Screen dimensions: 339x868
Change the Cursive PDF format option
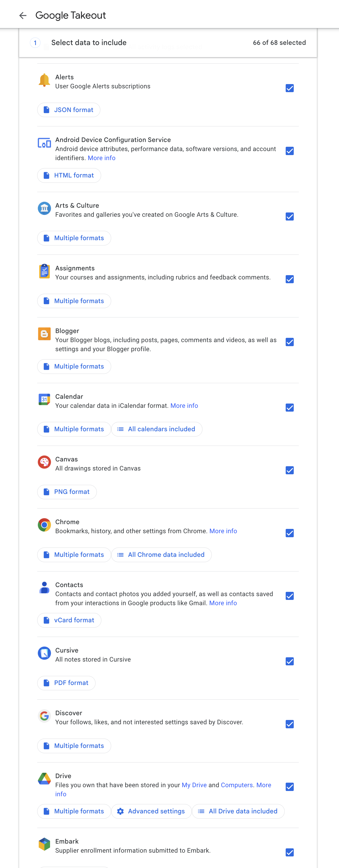click(x=66, y=683)
